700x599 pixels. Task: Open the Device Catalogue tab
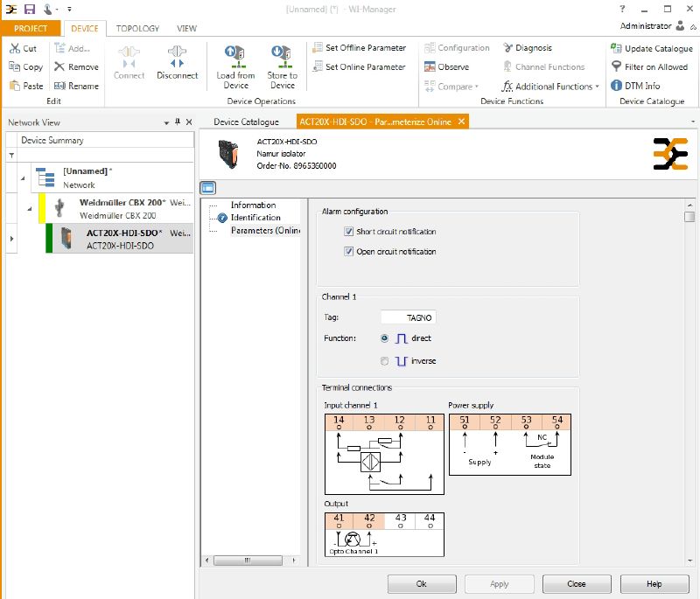(x=246, y=122)
